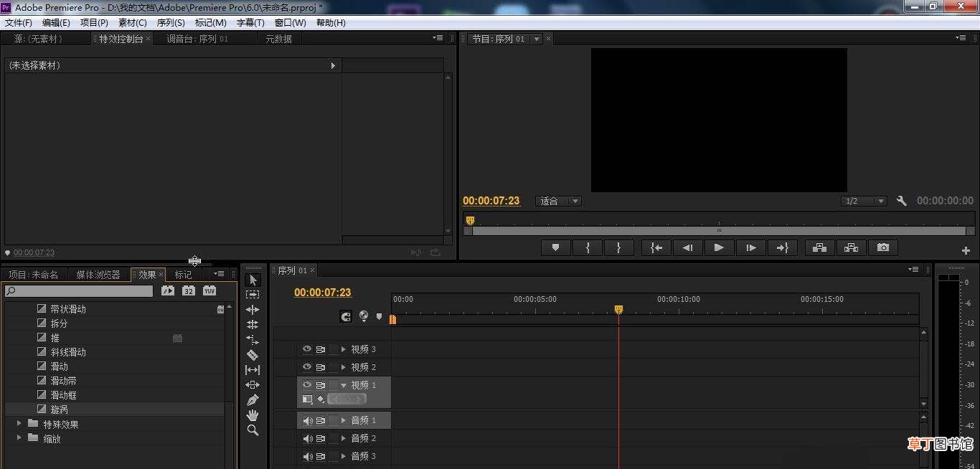Screen dimensions: 980x469
Task: Open the 序列(S) menu
Action: [x=171, y=22]
